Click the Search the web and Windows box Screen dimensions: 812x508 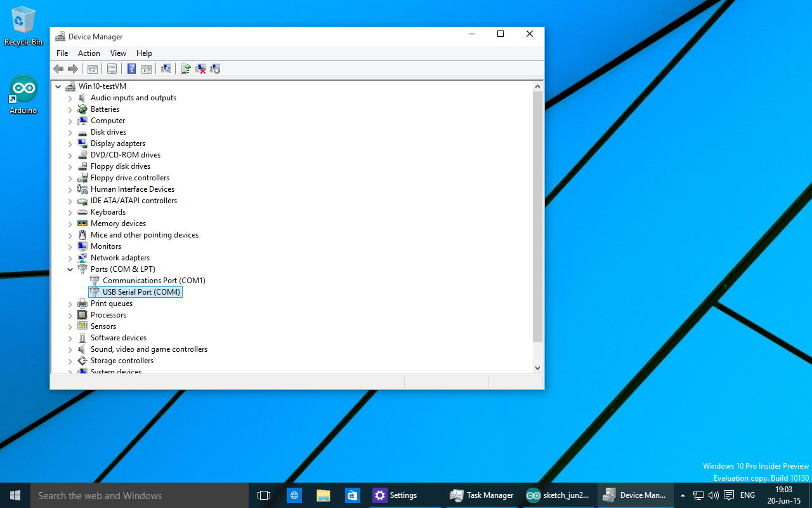(x=140, y=495)
